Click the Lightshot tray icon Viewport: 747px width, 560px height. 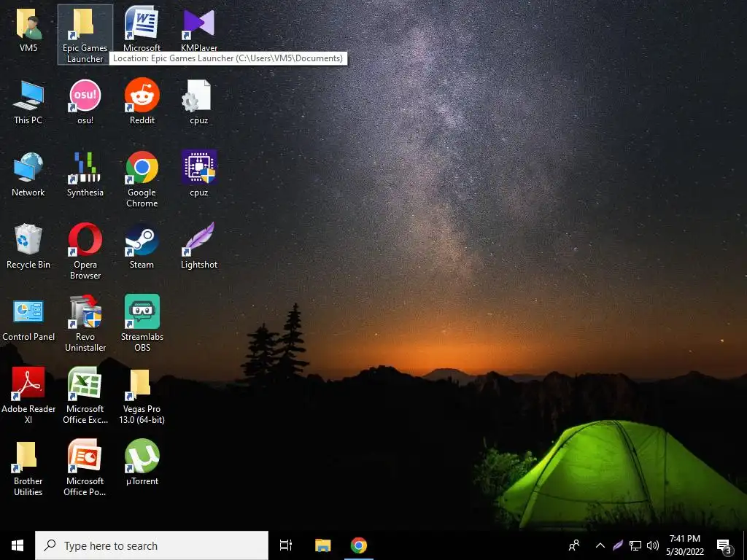[617, 545]
